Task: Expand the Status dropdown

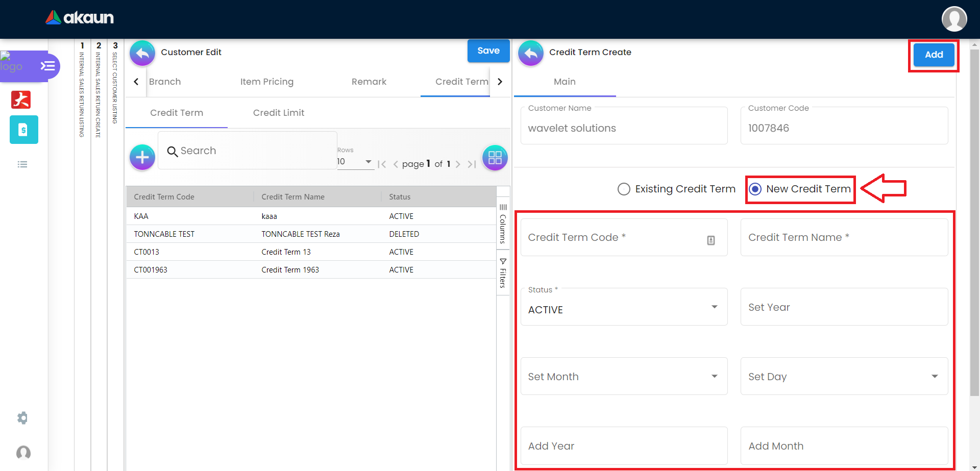Action: 624,307
